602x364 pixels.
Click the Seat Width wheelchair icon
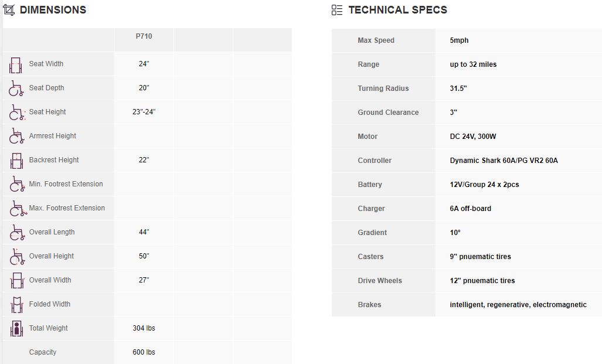coord(16,64)
